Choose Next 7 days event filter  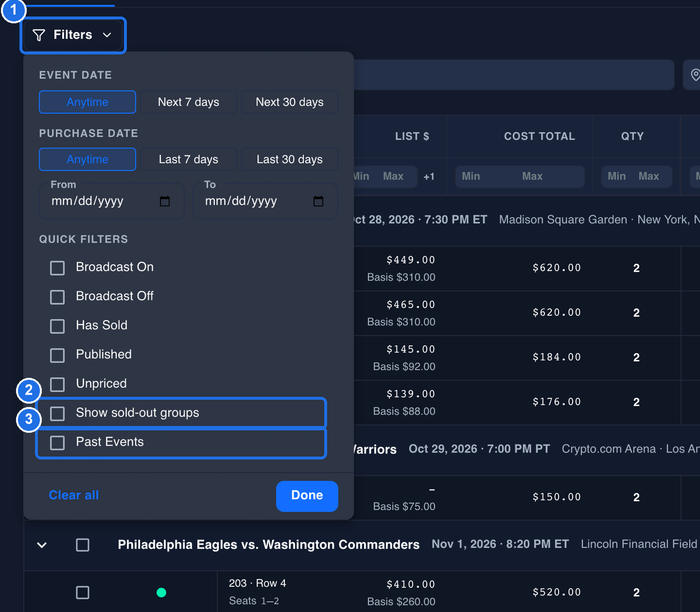point(188,102)
